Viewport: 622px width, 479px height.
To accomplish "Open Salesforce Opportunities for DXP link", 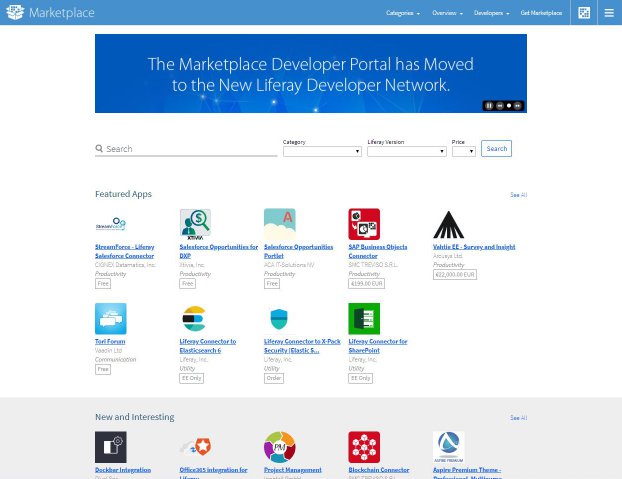I will point(219,251).
